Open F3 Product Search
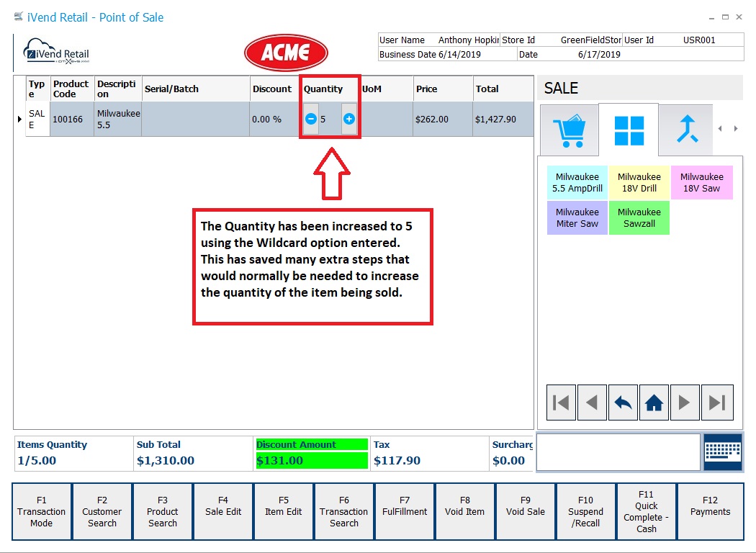Viewport: 756px width, 553px height. point(163,511)
